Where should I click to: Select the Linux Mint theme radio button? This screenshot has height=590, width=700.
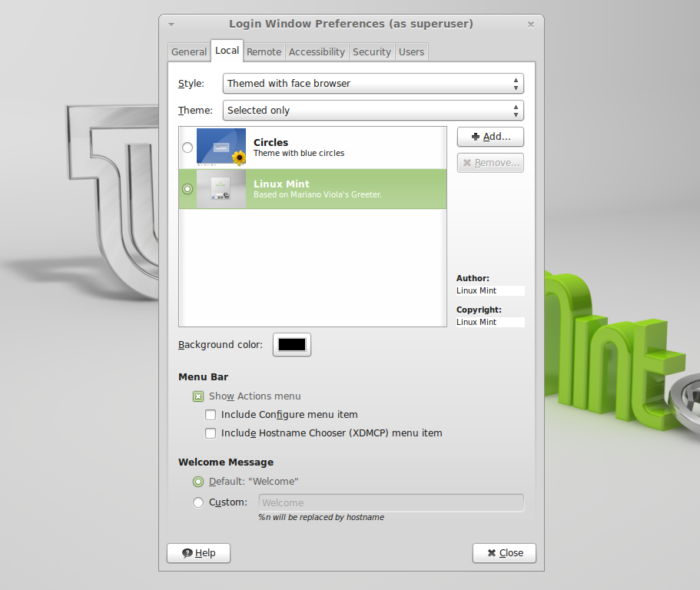(187, 189)
